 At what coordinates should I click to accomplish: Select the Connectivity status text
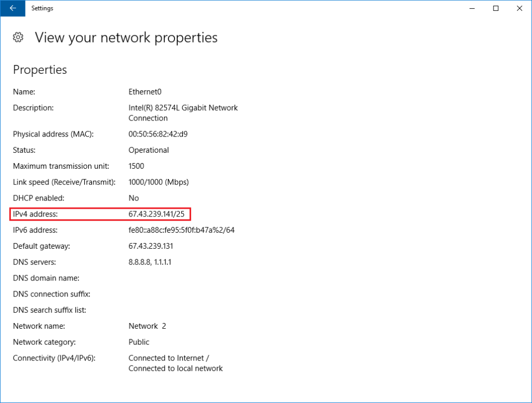click(x=175, y=363)
